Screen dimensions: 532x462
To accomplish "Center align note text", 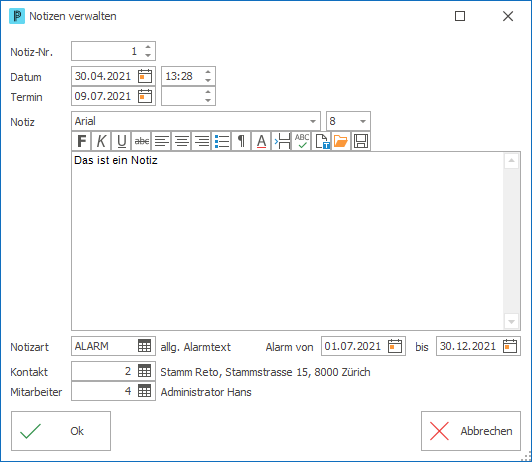I will (x=182, y=141).
